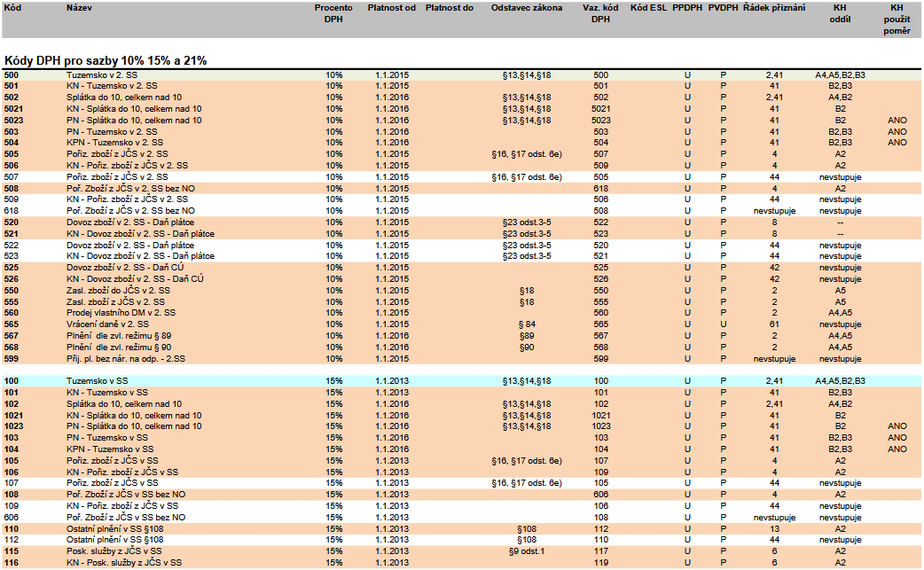The image size is (924, 570).
Task: Select the Řádek přiznání column header
Action: (773, 7)
